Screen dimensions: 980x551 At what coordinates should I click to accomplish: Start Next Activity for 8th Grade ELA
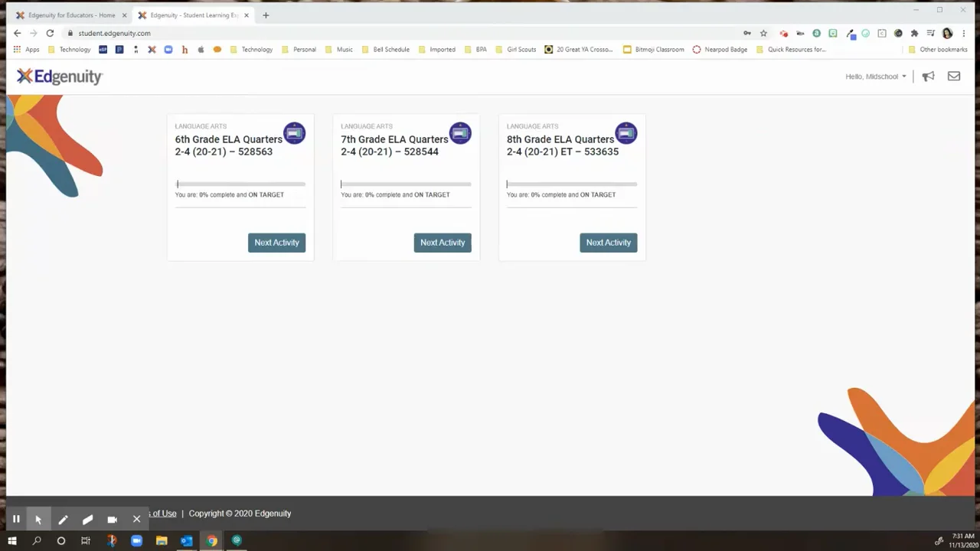pyautogui.click(x=609, y=243)
